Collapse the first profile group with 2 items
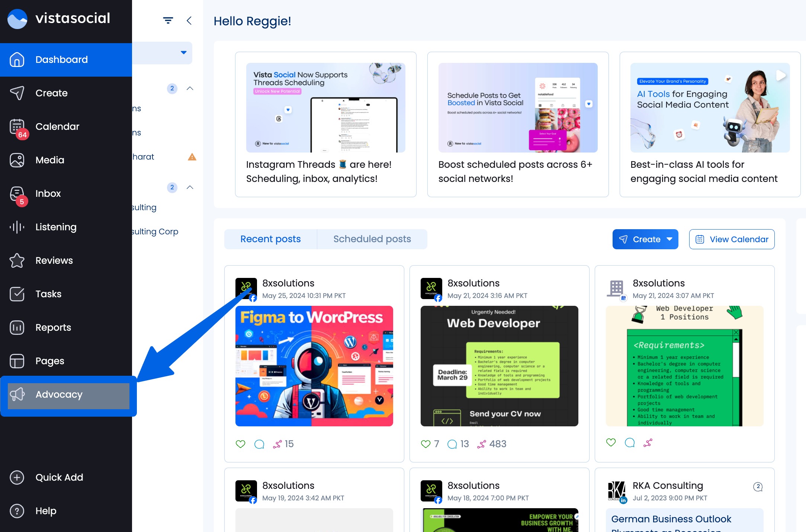806x532 pixels. pos(190,89)
